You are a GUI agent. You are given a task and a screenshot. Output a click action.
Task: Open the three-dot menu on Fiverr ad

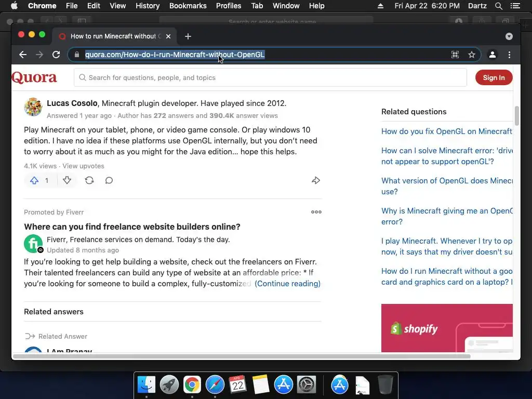tap(316, 212)
